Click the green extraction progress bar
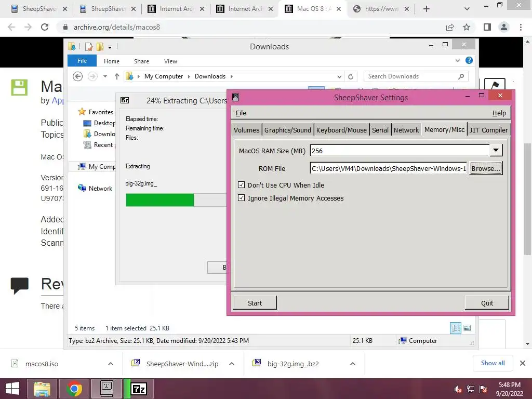Image resolution: width=532 pixels, height=399 pixels. coord(160,200)
